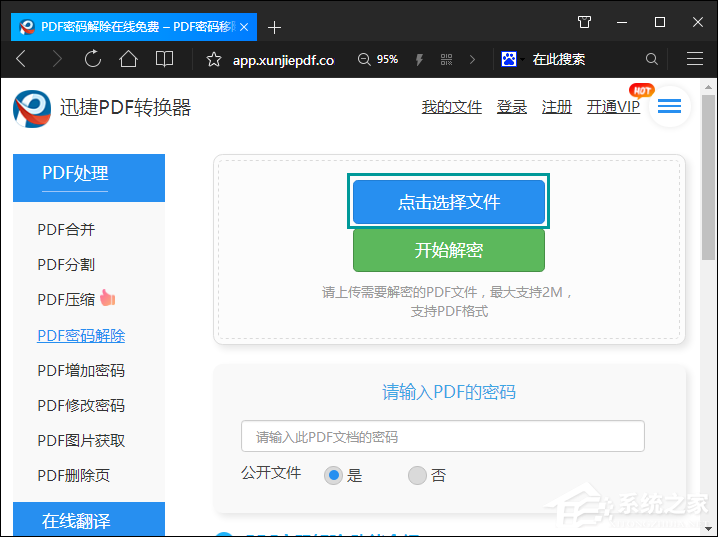Click the 迅捷PDF转换器 logo icon

(32, 108)
